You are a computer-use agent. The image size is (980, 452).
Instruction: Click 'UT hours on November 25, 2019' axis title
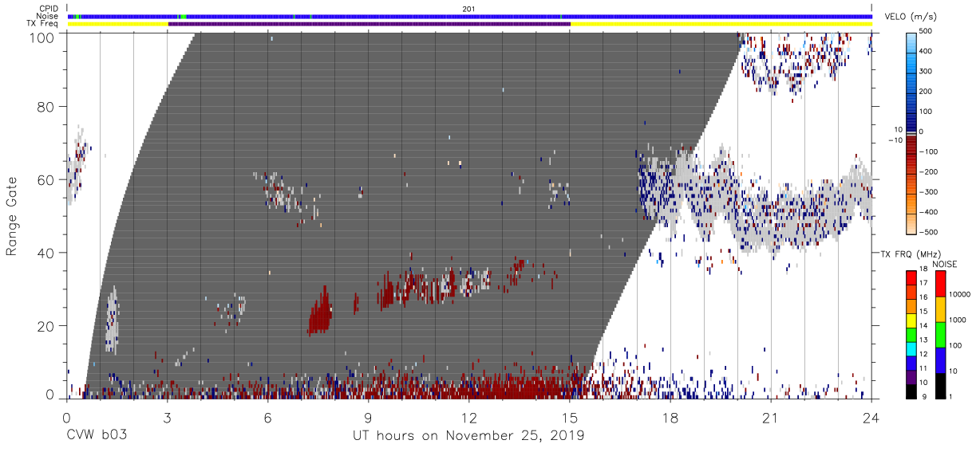click(x=469, y=436)
